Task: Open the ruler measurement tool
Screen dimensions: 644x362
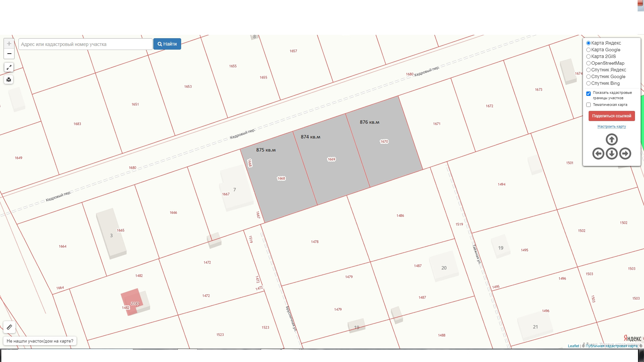Action: pyautogui.click(x=9, y=327)
